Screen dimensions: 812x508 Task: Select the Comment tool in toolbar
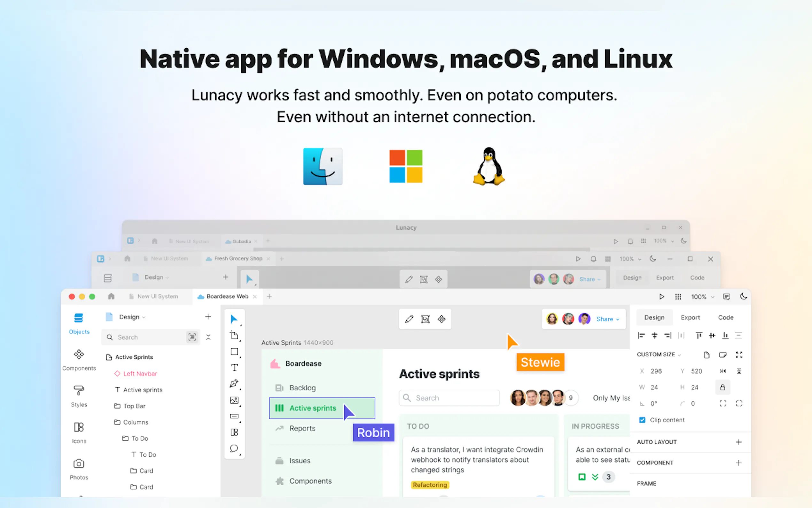click(x=234, y=448)
